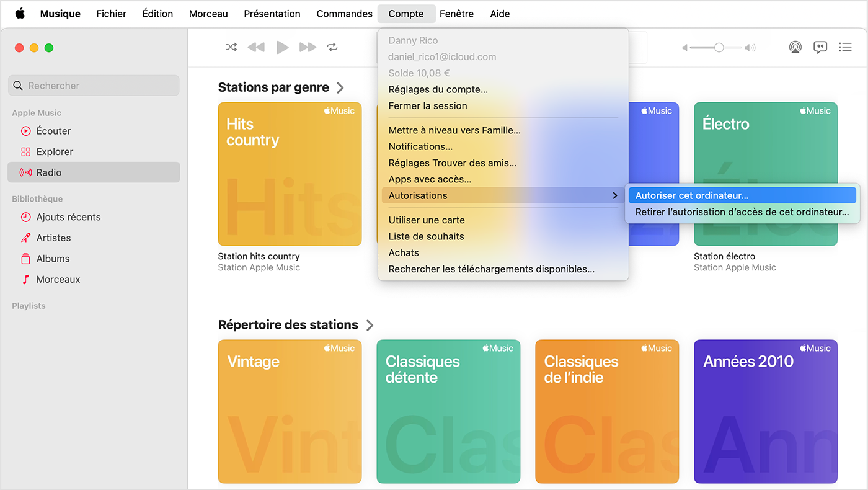This screenshot has width=868, height=490.
Task: Adjust the volume slider knob
Action: pos(719,47)
